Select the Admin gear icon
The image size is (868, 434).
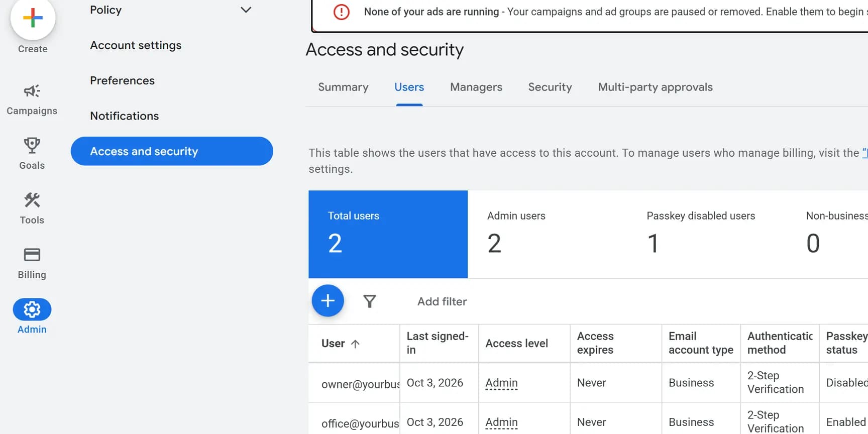pos(32,309)
